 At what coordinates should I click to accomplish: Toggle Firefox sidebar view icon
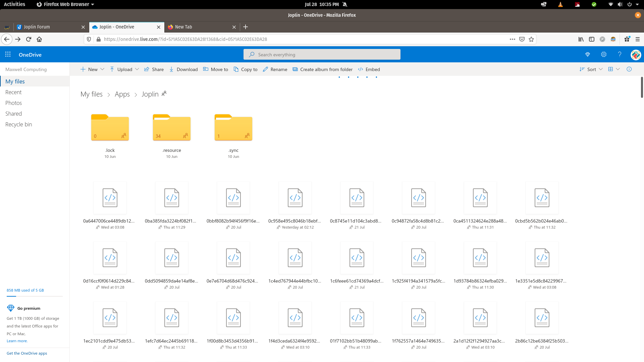pyautogui.click(x=592, y=39)
